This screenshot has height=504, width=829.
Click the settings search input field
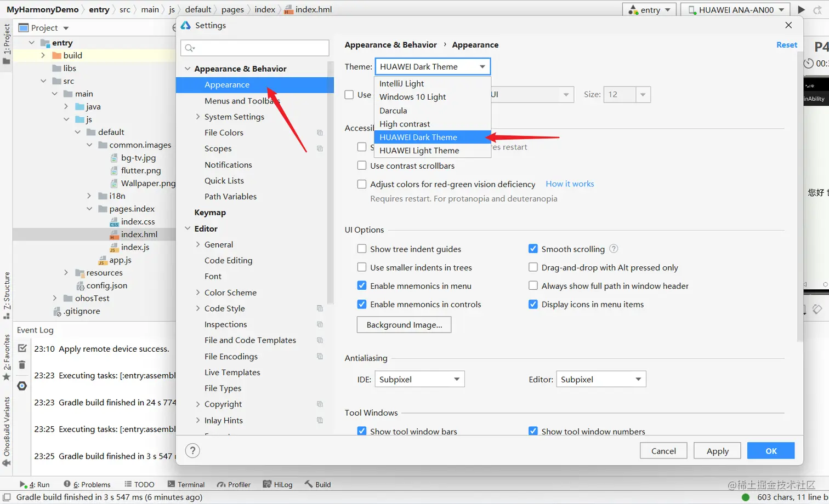tap(255, 48)
